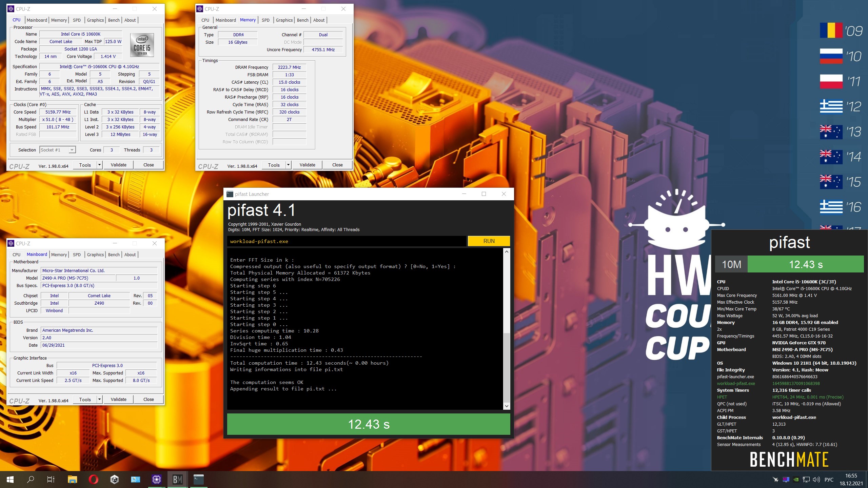Click the РУС language indicator
The height and width of the screenshot is (488, 868).
[829, 480]
